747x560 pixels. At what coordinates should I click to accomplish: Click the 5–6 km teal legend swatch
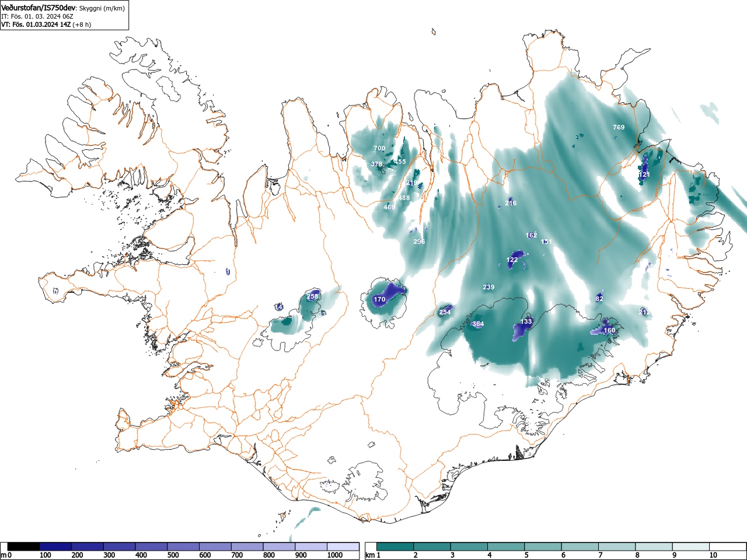[x=543, y=547]
